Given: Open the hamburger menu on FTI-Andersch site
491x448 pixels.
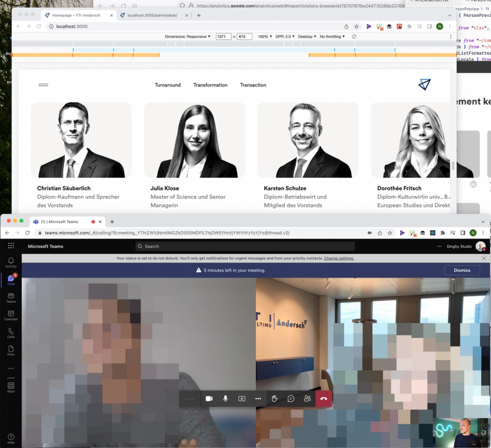Looking at the screenshot, I should (43, 85).
